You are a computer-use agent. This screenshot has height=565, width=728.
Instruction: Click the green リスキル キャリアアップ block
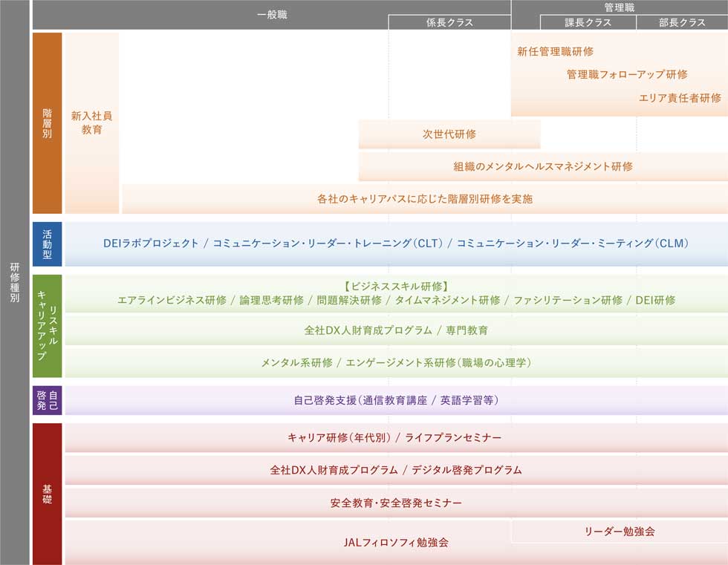point(47,326)
